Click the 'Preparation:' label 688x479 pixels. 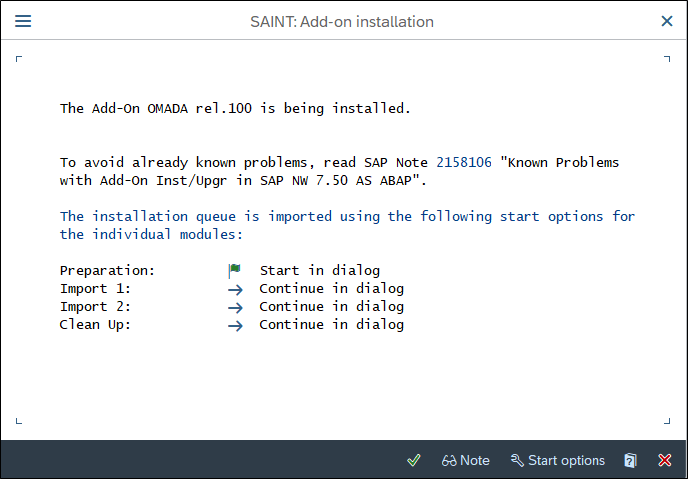[x=108, y=271]
